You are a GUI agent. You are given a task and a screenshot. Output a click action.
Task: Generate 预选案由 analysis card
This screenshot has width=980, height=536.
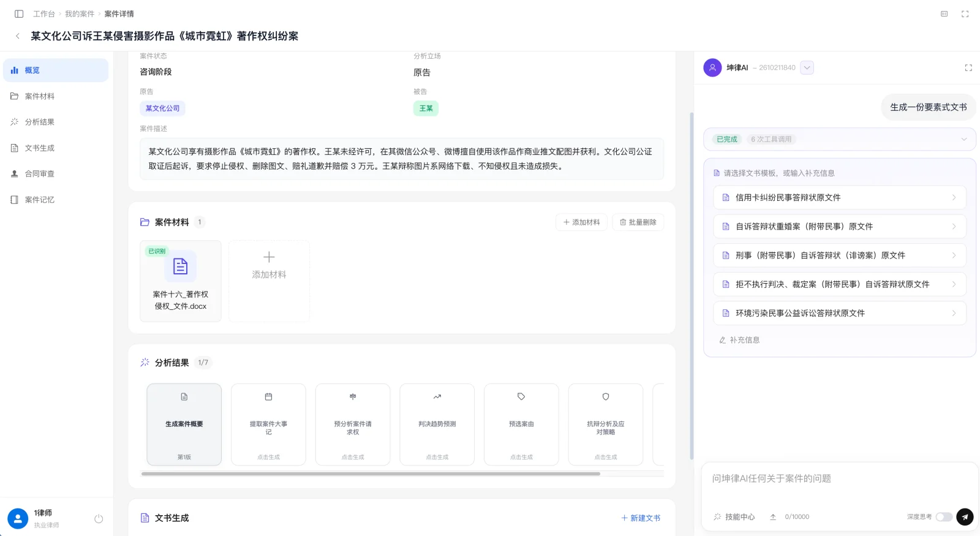click(521, 425)
